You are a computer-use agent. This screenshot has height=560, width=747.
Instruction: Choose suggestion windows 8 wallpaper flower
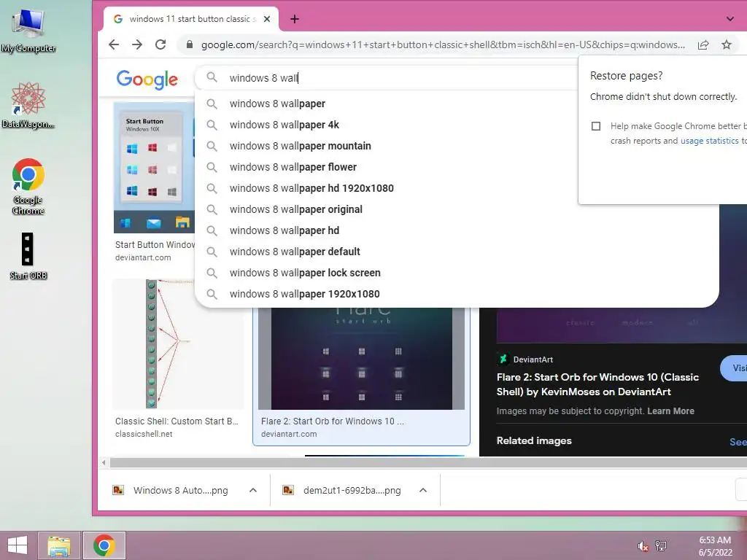(293, 167)
